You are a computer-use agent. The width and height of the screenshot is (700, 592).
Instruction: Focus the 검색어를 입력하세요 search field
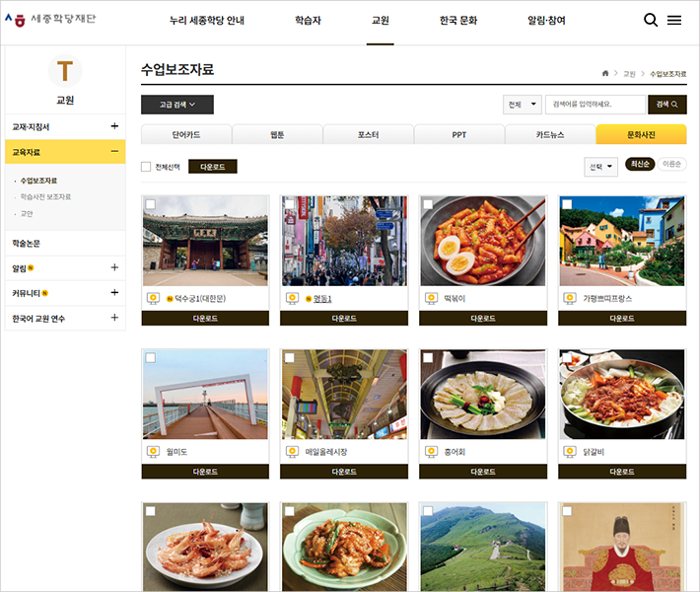click(595, 105)
